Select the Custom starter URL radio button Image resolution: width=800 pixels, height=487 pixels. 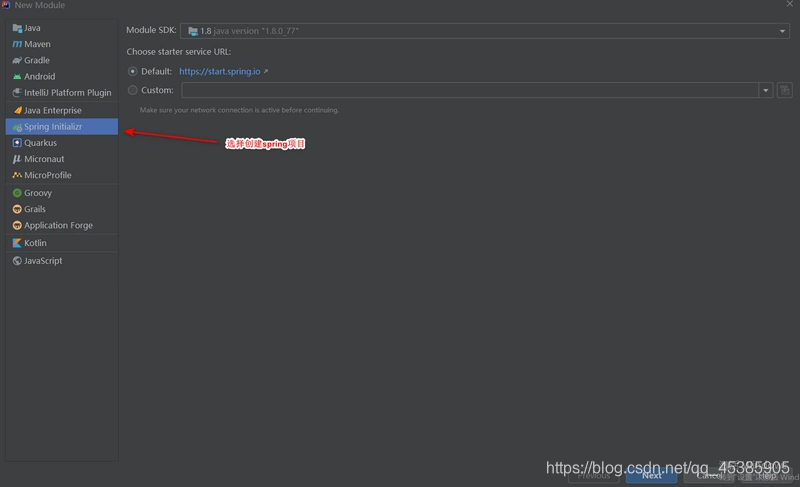click(133, 90)
